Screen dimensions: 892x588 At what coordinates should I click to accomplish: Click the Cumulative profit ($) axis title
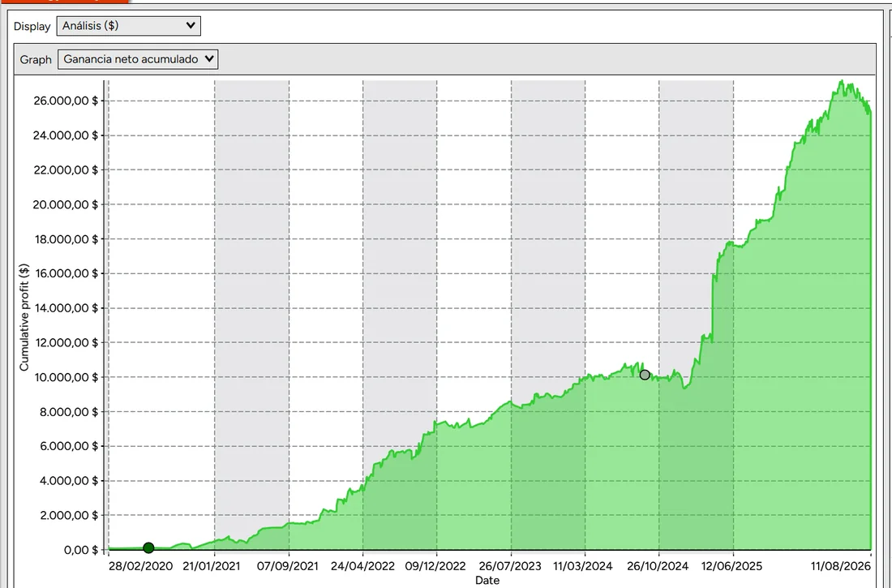pyautogui.click(x=24, y=317)
